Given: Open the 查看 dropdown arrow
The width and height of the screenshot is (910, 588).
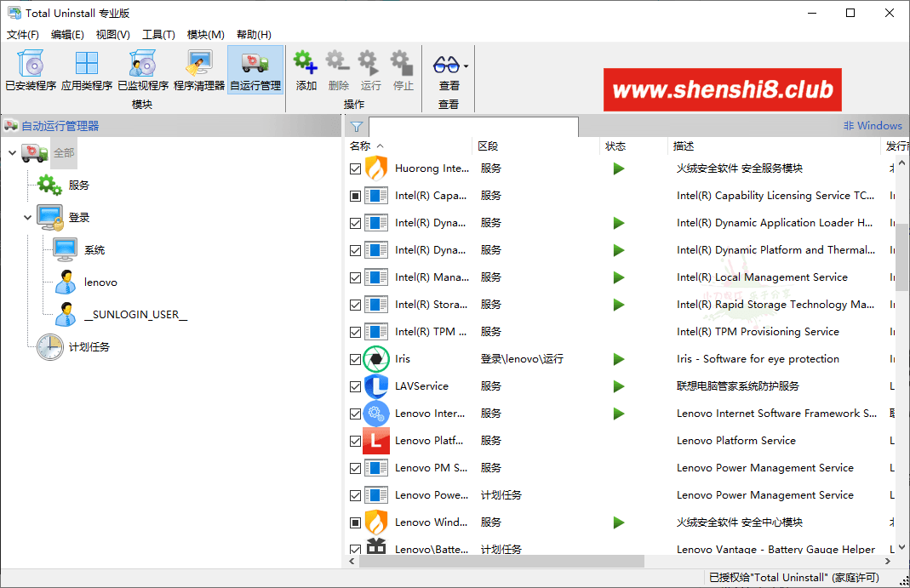Looking at the screenshot, I should (x=466, y=66).
